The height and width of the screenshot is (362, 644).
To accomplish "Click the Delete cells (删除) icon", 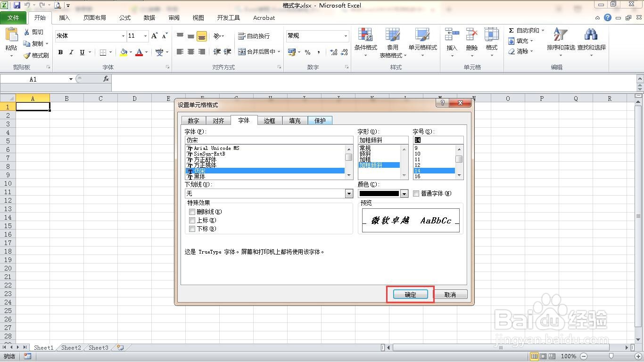I will tap(471, 35).
